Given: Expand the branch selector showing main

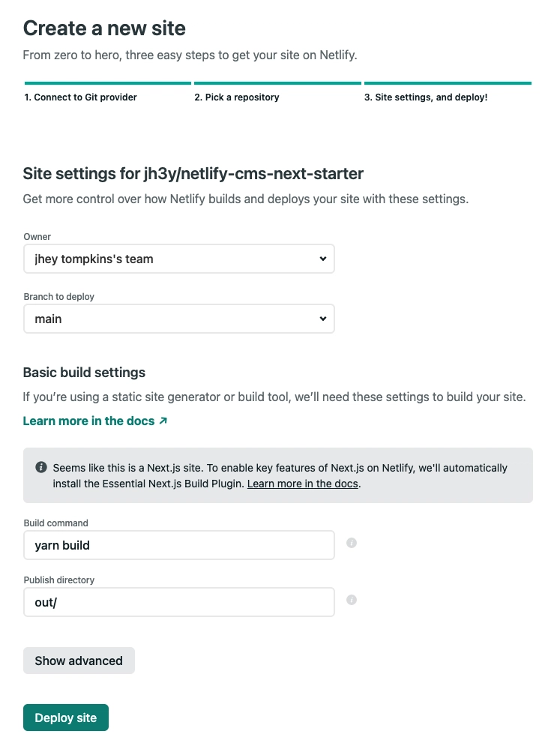Looking at the screenshot, I should [178, 319].
